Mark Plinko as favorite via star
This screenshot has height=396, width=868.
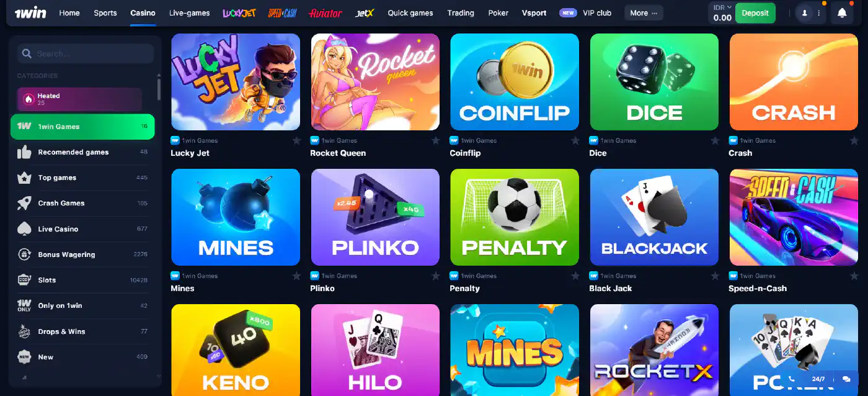436,276
